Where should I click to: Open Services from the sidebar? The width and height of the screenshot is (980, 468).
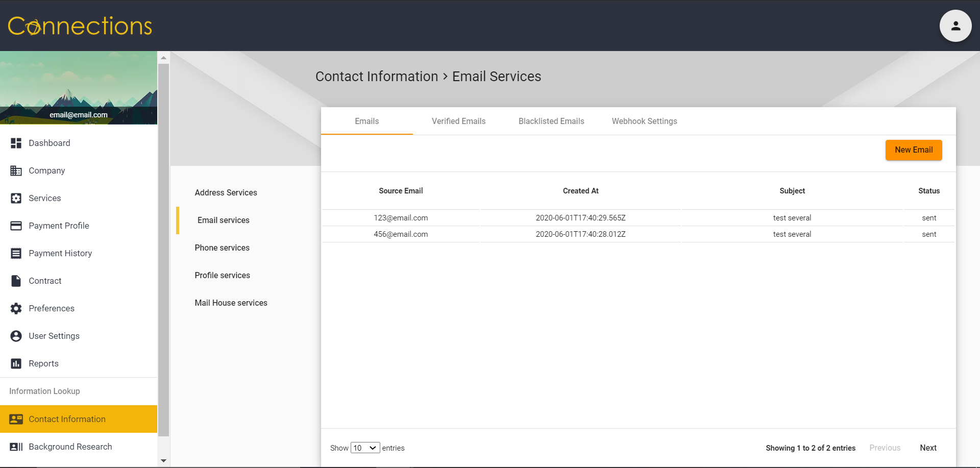coord(79,198)
